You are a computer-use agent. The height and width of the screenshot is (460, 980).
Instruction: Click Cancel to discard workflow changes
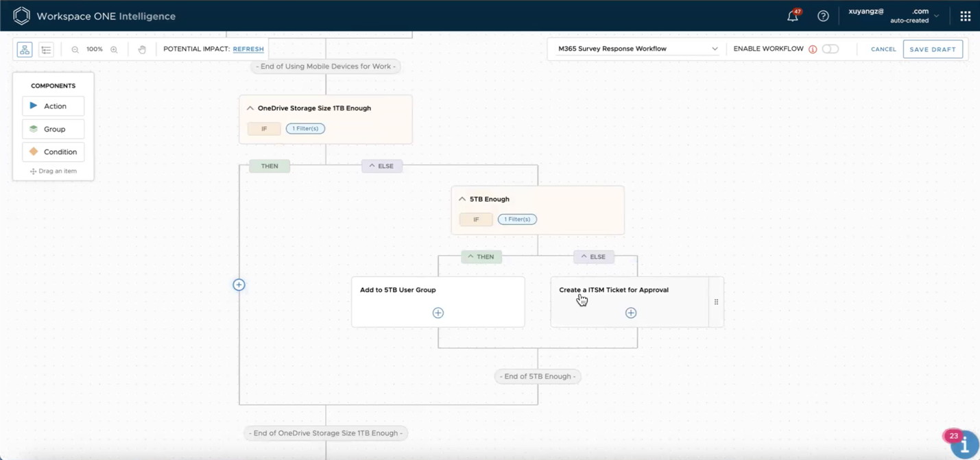pyautogui.click(x=883, y=49)
